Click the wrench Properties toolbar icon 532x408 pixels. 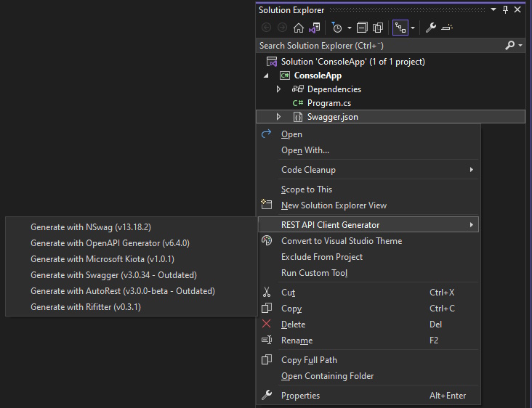430,28
